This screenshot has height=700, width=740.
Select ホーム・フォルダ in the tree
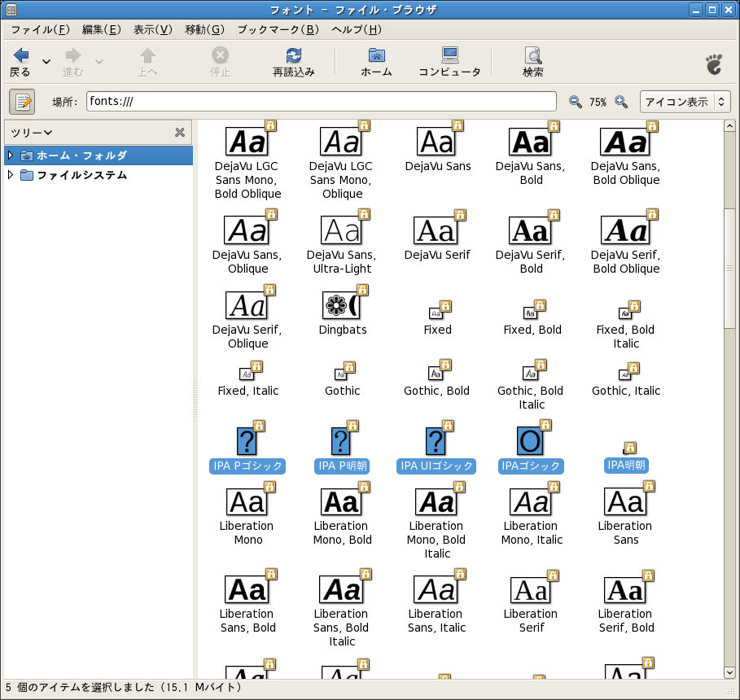[x=82, y=155]
